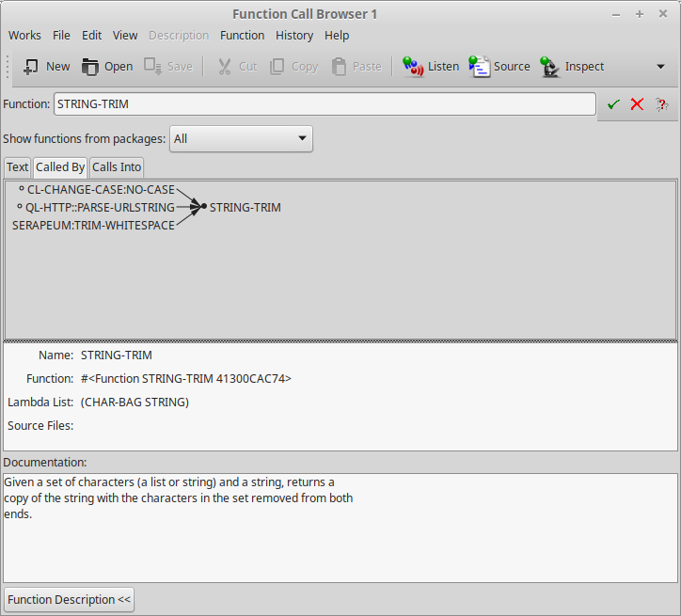Select the STRING-TRIM graph node
681x616 pixels.
pyautogui.click(x=245, y=207)
